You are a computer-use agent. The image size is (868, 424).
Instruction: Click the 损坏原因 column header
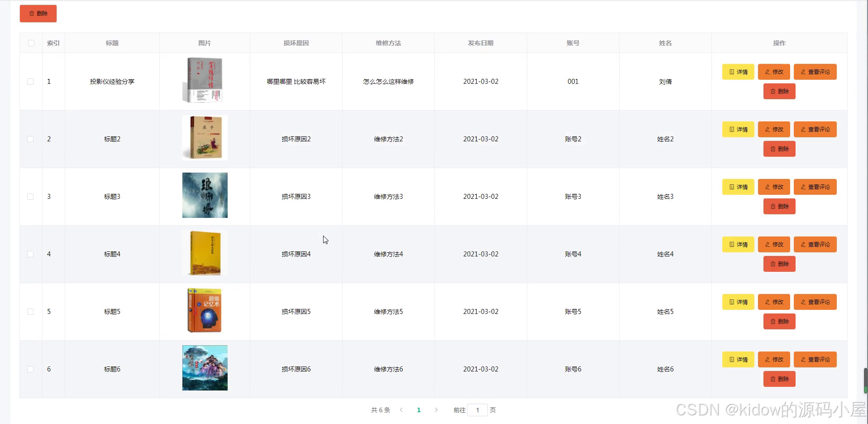pyautogui.click(x=296, y=43)
